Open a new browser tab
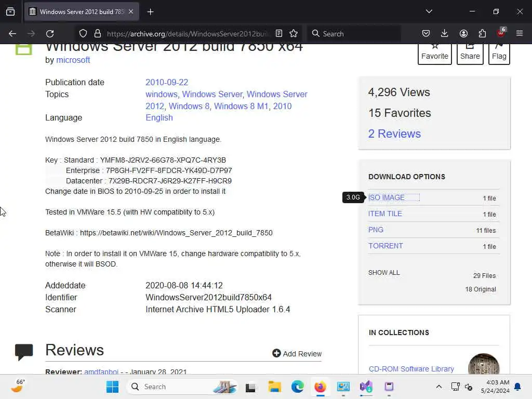 coord(150,12)
